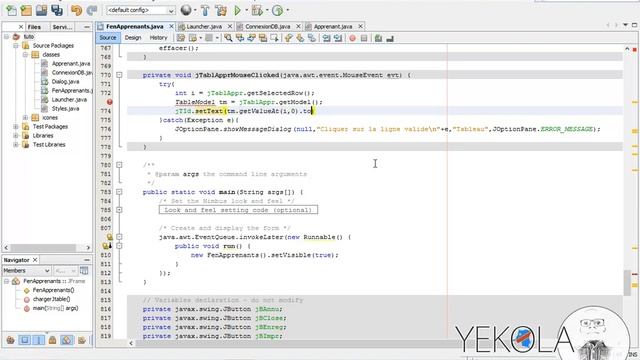This screenshot has width=640, height=360.
Task: Open the Services panel tab
Action: coord(62,27)
